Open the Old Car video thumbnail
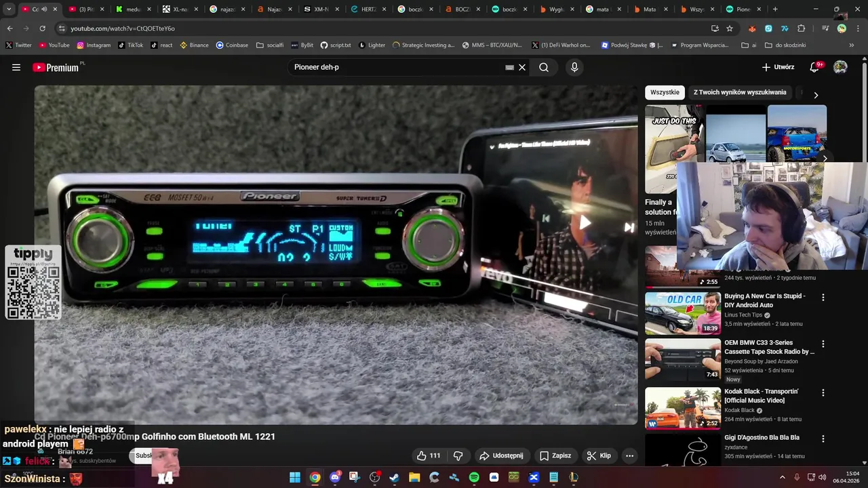 (682, 313)
